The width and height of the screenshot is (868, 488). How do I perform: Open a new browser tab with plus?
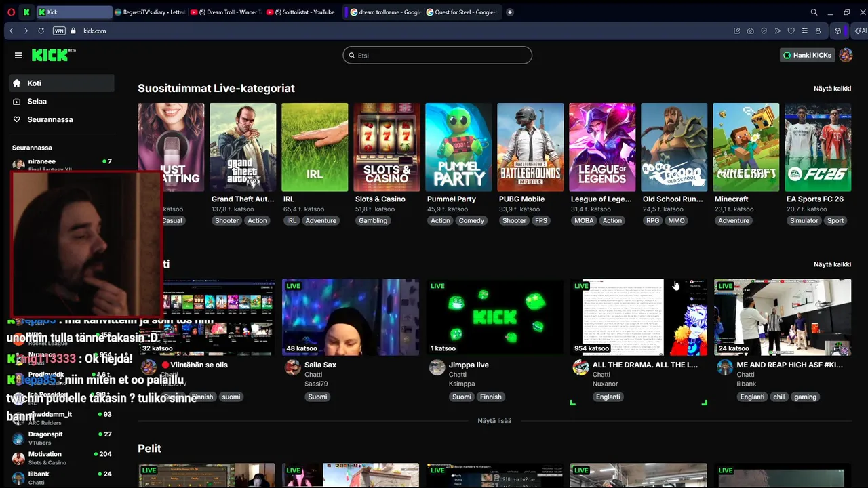509,12
